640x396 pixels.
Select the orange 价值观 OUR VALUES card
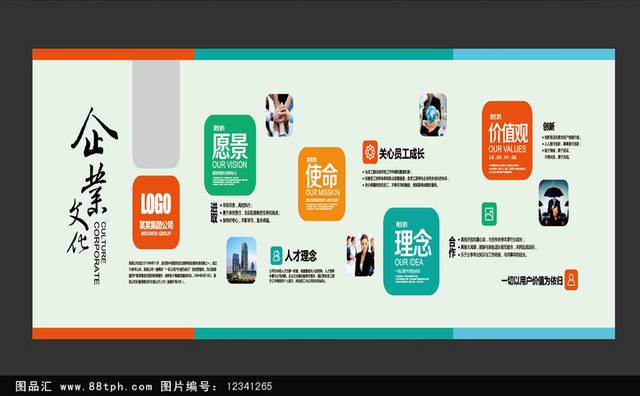pyautogui.click(x=507, y=140)
